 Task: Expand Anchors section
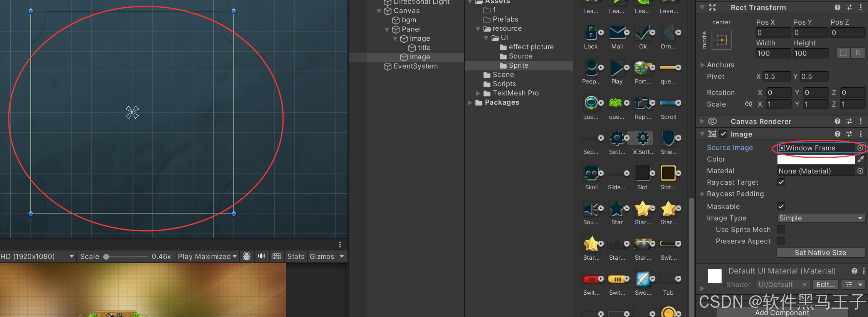click(x=702, y=65)
